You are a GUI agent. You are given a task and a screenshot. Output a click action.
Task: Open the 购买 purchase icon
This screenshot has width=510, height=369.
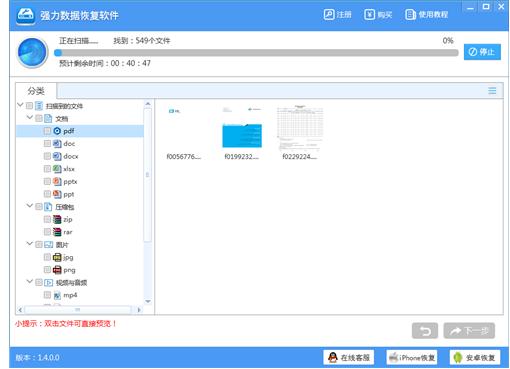pos(369,15)
